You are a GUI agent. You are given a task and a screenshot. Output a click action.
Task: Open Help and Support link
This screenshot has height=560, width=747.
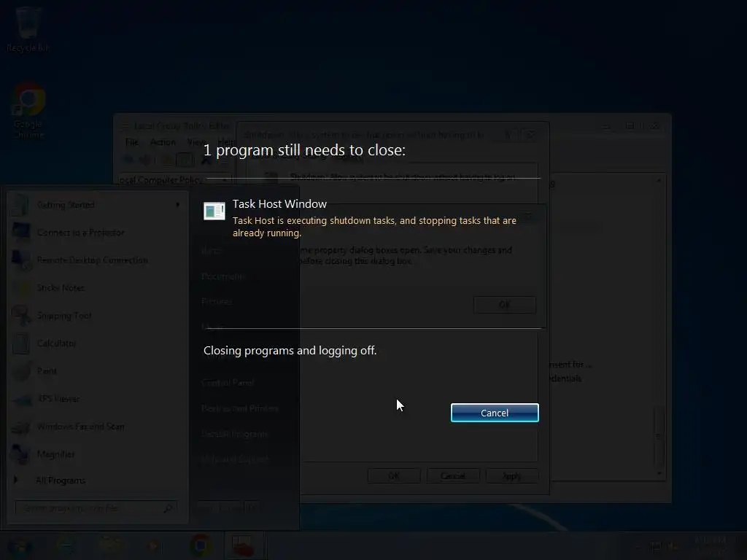point(235,459)
